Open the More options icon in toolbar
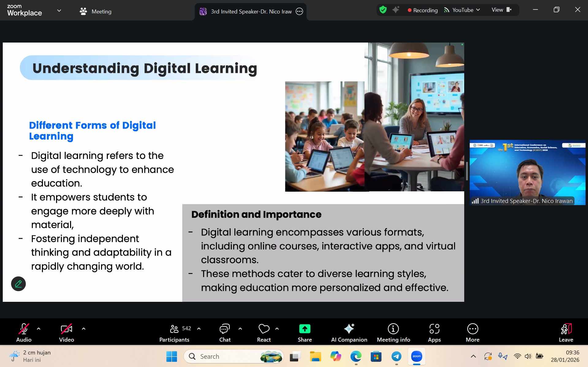The width and height of the screenshot is (588, 367). coord(472,332)
